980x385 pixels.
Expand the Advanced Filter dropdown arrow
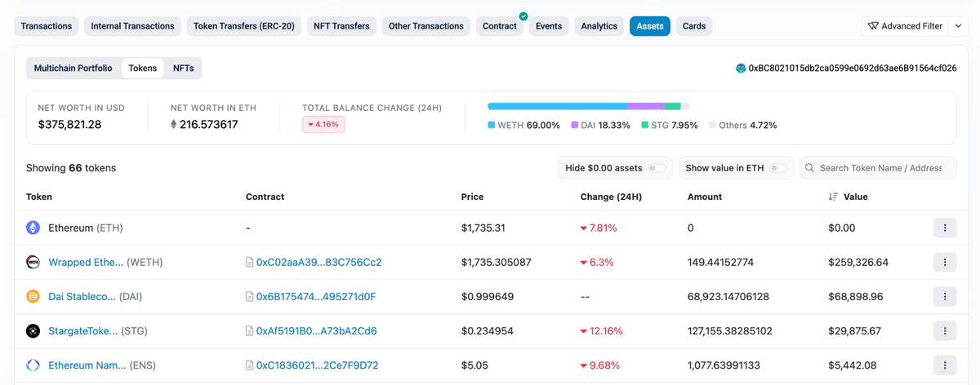click(960, 26)
